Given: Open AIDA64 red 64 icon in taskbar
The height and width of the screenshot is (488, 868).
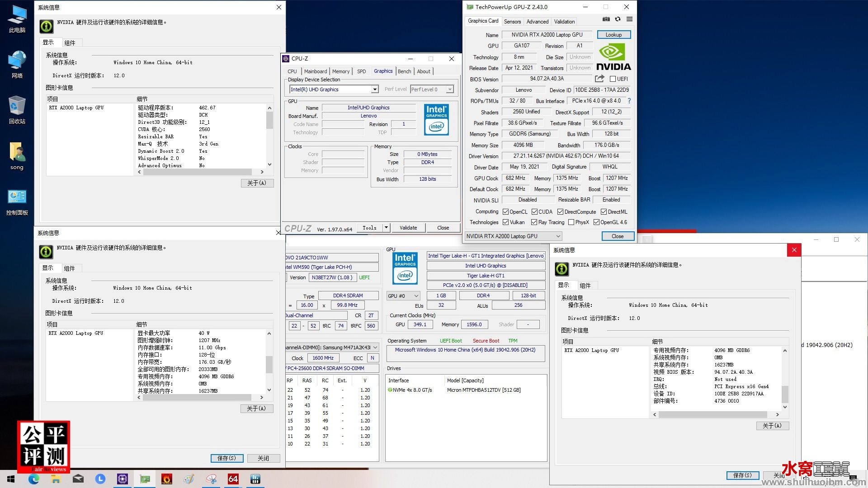Looking at the screenshot, I should [233, 479].
